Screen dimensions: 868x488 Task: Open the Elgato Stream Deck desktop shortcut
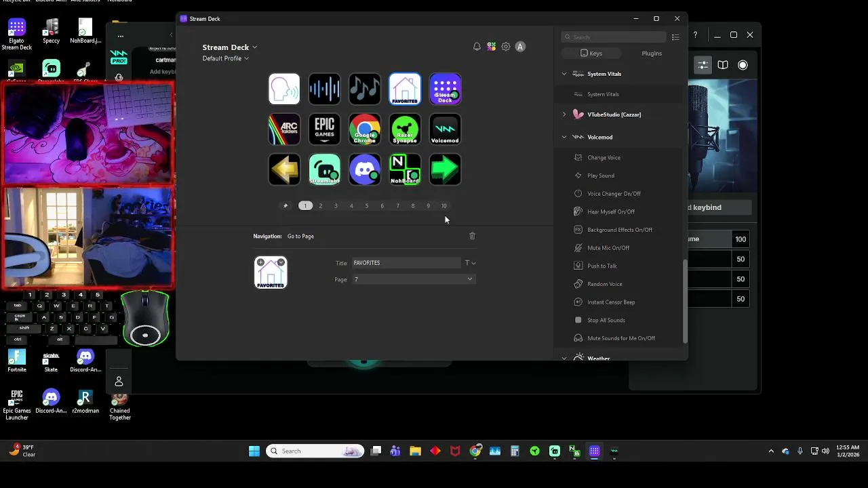pyautogui.click(x=17, y=34)
